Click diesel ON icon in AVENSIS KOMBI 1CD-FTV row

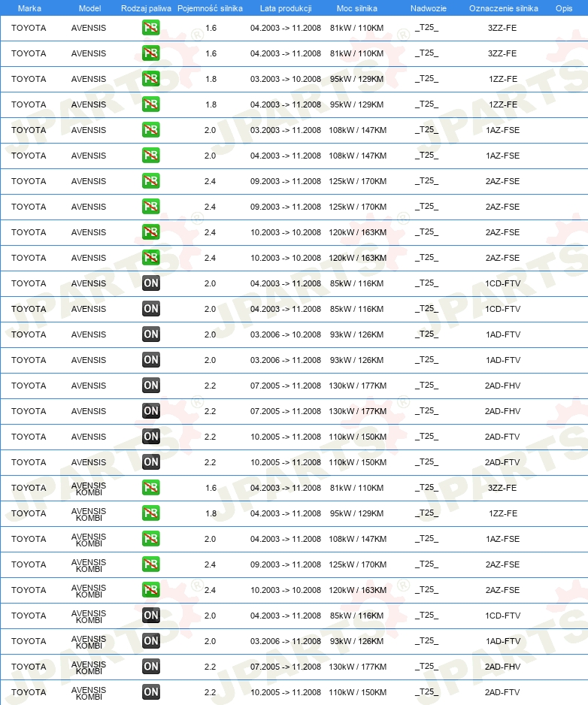pyautogui.click(x=150, y=615)
